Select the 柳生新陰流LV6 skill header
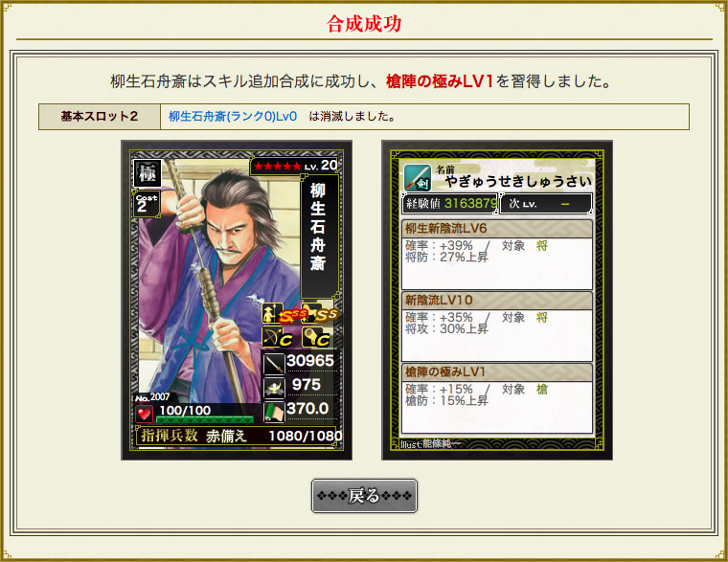The image size is (728, 562). point(496,228)
